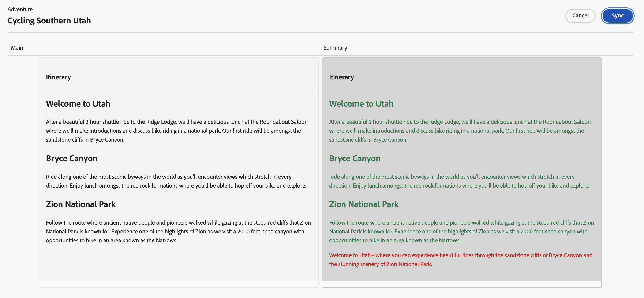Click the green scenic byways paragraph in Summary
The image size is (644, 298).
pyautogui.click(x=459, y=181)
